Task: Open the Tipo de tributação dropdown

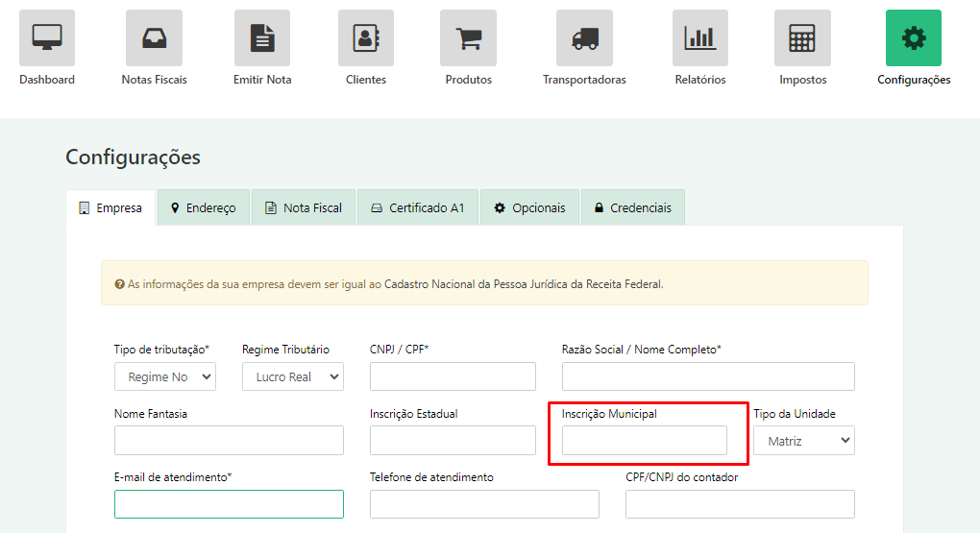Action: pyautogui.click(x=165, y=376)
